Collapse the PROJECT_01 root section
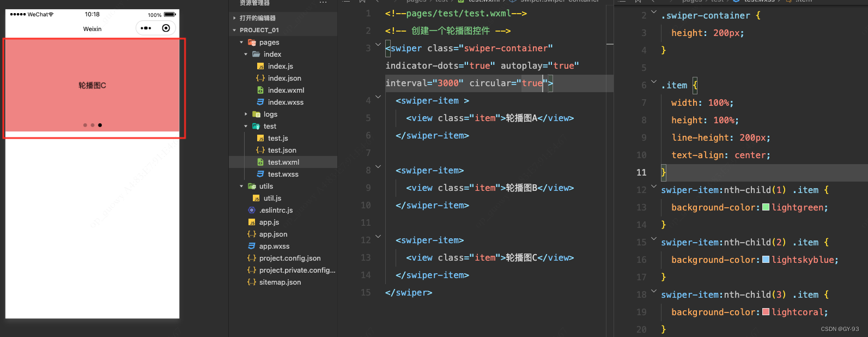The width and height of the screenshot is (868, 337). [234, 30]
